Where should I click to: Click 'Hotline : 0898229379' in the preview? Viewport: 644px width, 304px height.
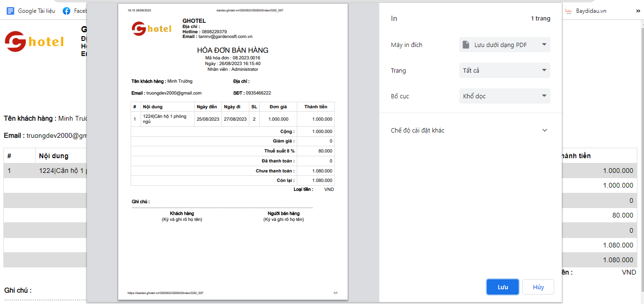coord(205,32)
